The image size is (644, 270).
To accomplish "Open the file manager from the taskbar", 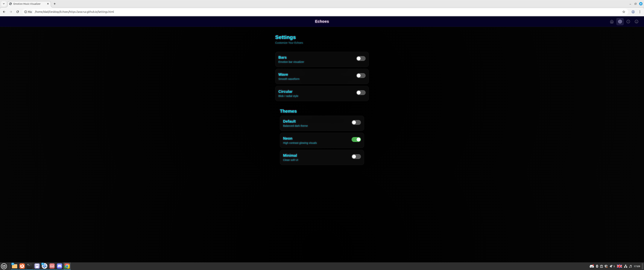I will (14, 266).
